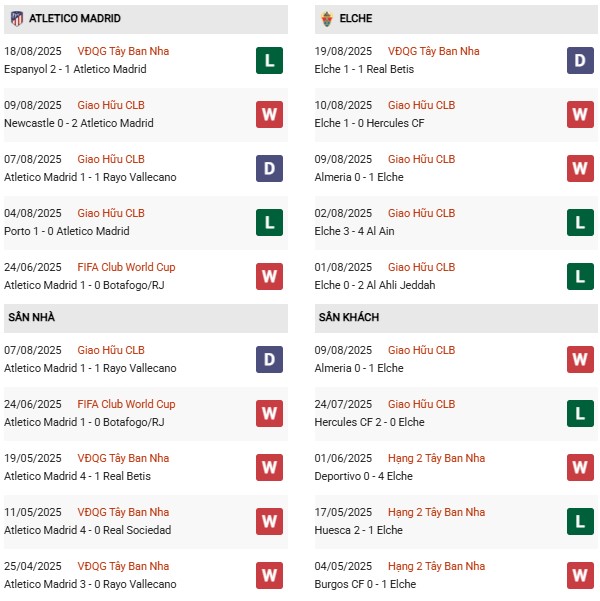Screen dimensions: 600x601
Task: Click the W badge for Deportivo 0-4 Elche
Action: 580,467
